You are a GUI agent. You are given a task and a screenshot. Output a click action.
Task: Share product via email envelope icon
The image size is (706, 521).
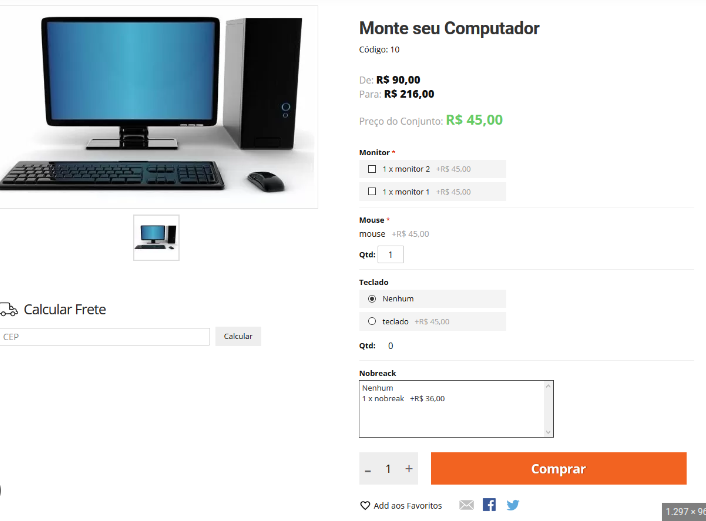tap(466, 505)
